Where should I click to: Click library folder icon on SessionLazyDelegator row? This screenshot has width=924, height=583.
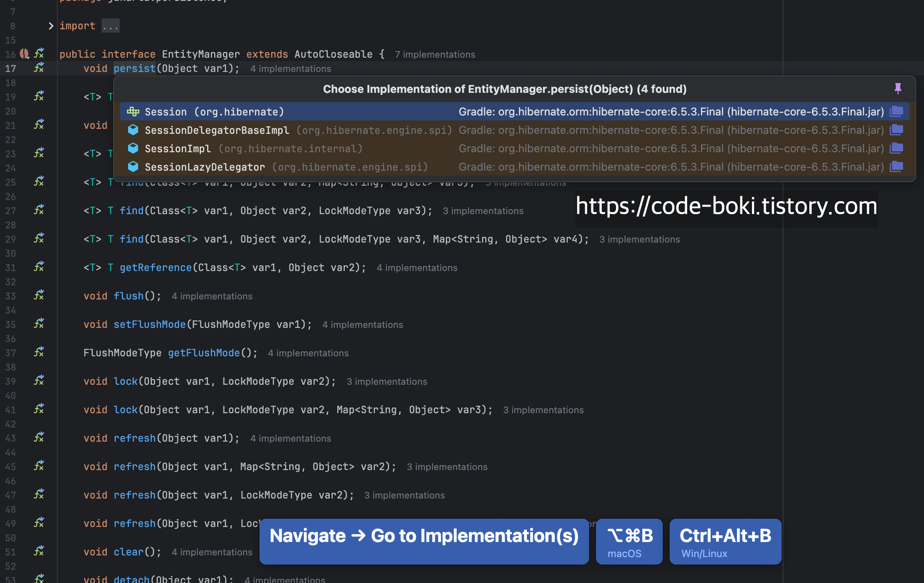click(x=896, y=167)
